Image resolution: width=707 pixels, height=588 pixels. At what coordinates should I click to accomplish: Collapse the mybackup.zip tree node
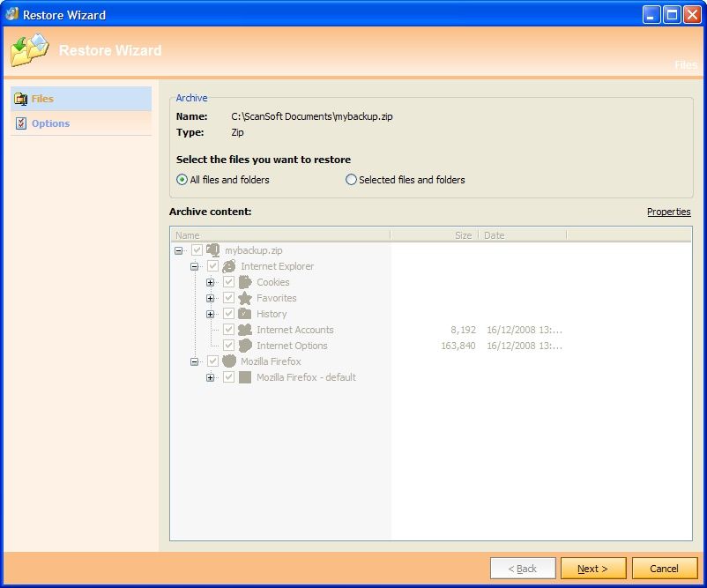click(x=181, y=250)
